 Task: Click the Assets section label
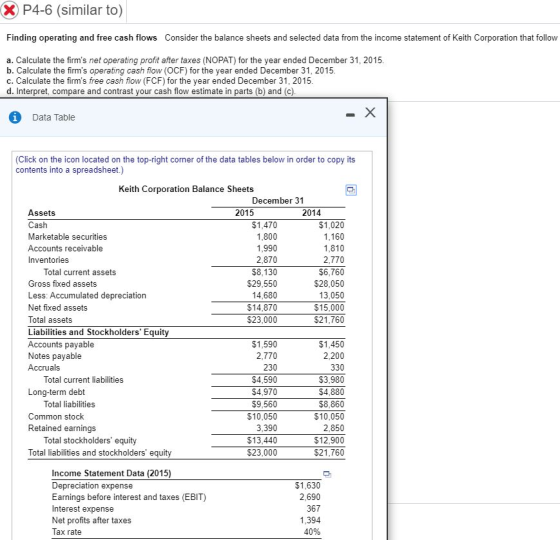tap(42, 213)
